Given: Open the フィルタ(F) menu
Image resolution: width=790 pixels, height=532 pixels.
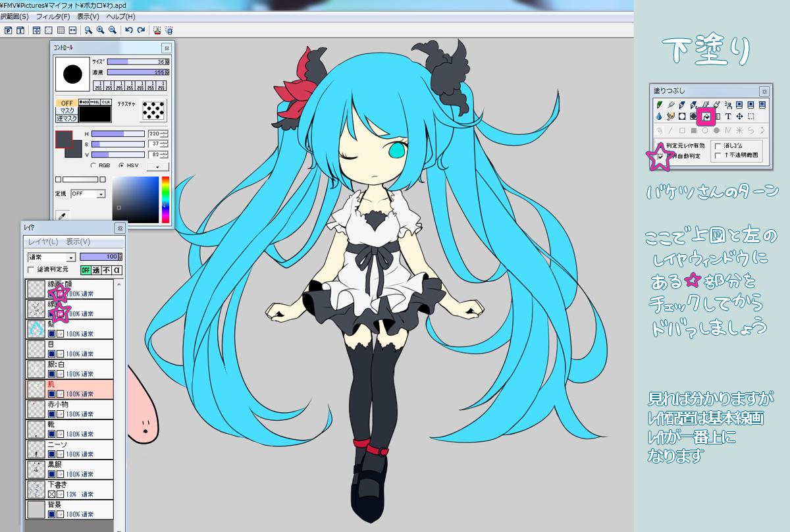Looking at the screenshot, I should click(x=53, y=16).
